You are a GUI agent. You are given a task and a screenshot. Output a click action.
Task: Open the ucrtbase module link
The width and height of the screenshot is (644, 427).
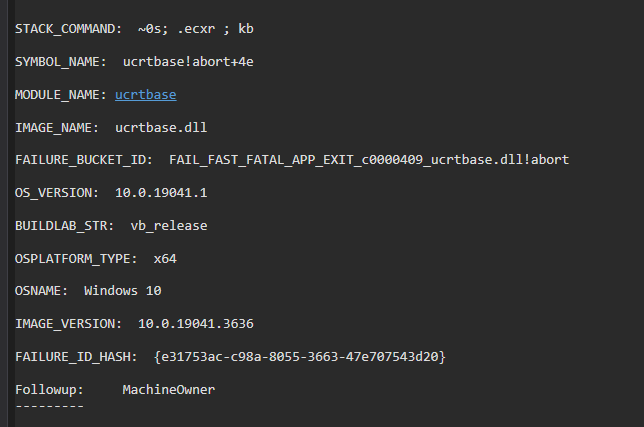pyautogui.click(x=145, y=95)
